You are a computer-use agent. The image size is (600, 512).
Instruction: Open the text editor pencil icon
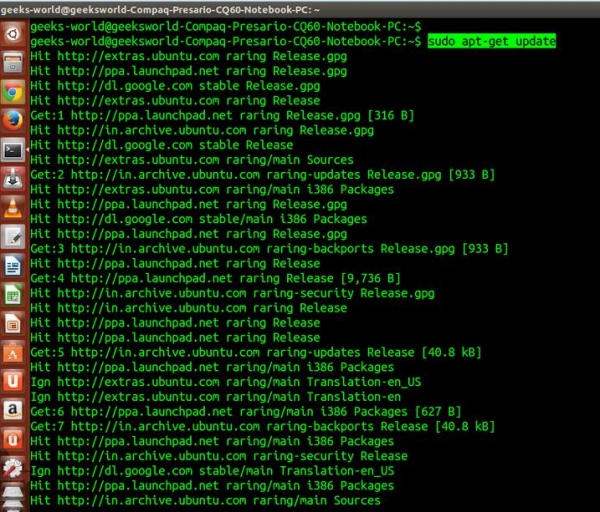[13, 237]
